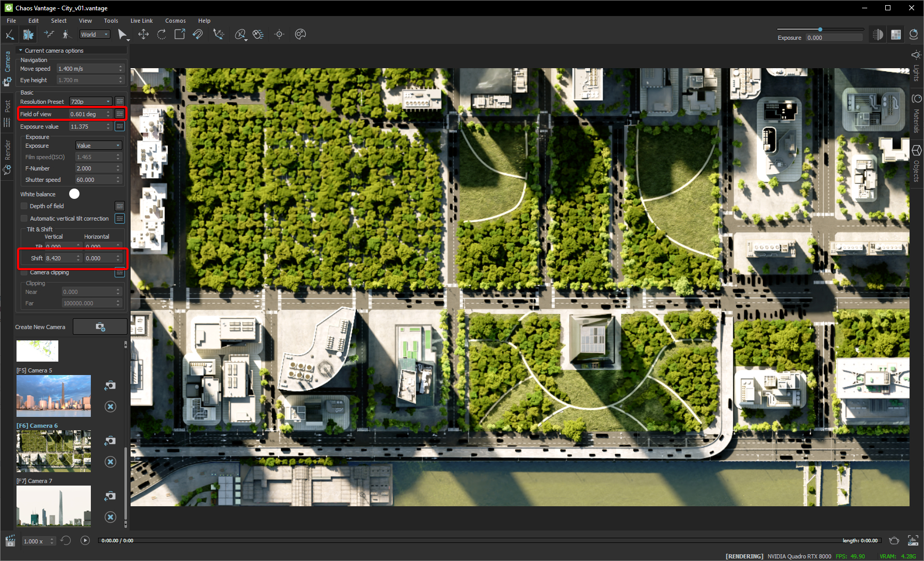The height and width of the screenshot is (561, 924).
Task: Open the White balance color swatch
Action: coord(74,194)
